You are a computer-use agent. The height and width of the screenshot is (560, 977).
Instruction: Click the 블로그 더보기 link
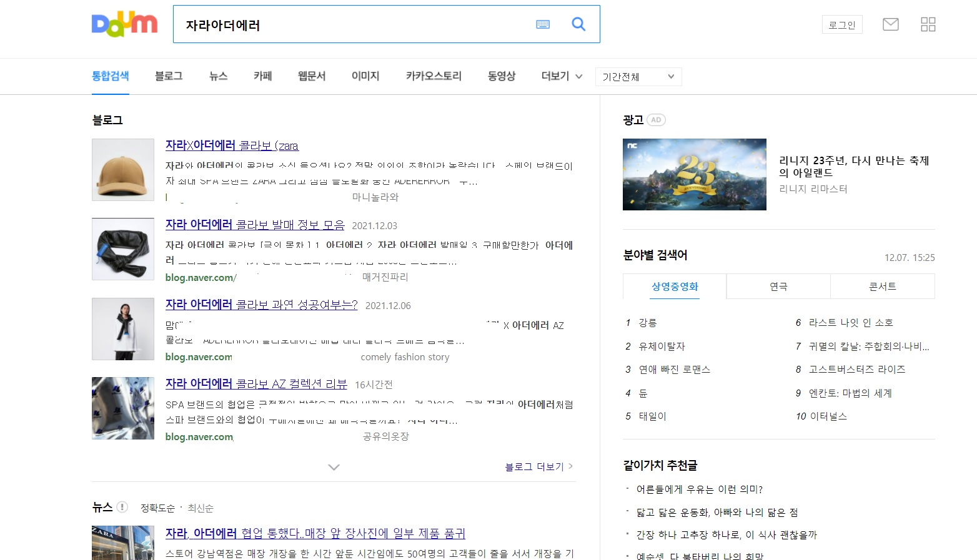click(539, 466)
